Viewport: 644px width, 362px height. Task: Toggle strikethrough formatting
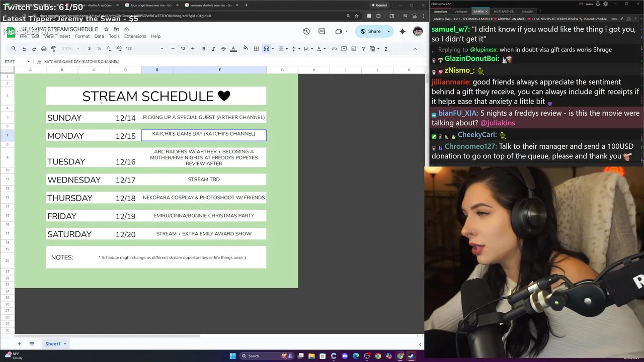223,49
